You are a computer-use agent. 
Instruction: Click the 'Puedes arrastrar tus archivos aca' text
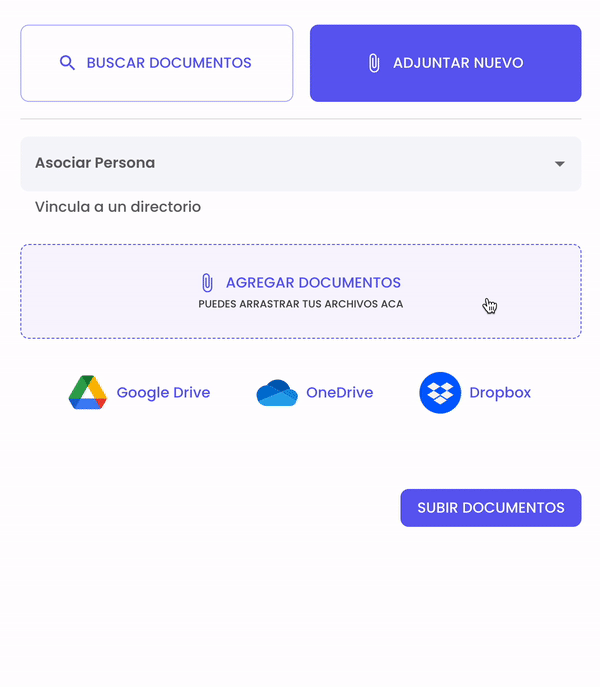300,304
